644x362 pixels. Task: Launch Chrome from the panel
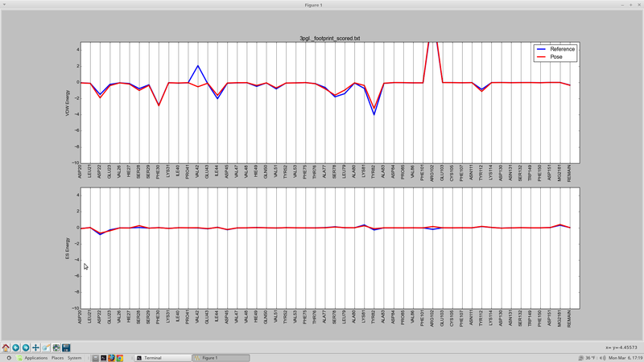[x=119, y=358]
